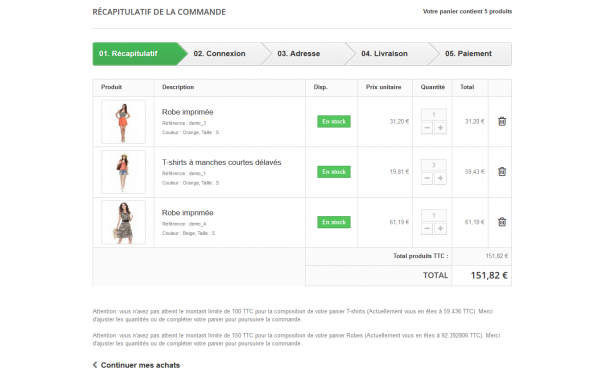This screenshot has height=390, width=610.
Task: Open orange Robe imprimée product thumbnail
Action: coord(123,122)
